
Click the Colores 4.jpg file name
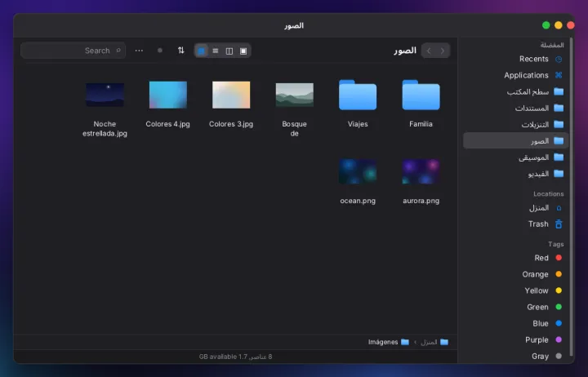point(168,124)
